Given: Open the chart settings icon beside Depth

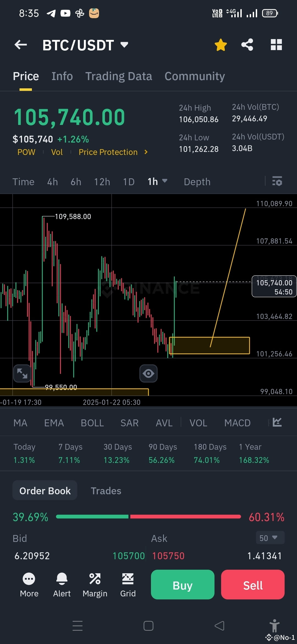Looking at the screenshot, I should tap(277, 181).
